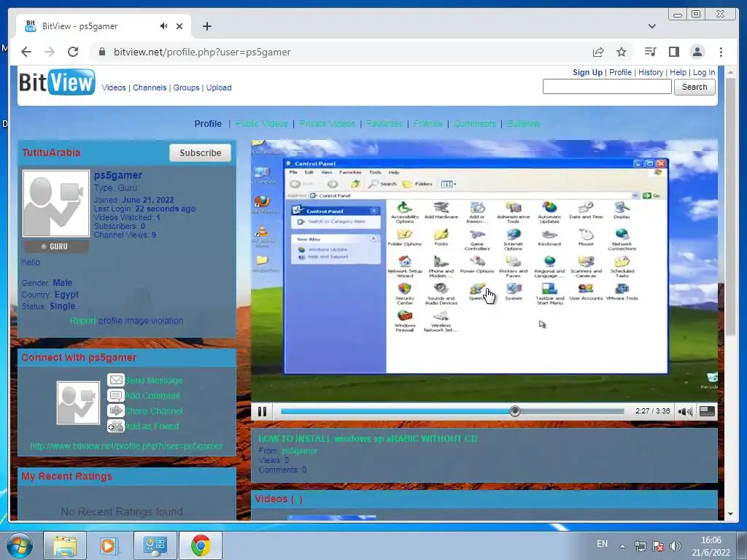Open the share page icon in address bar
Viewport: 747px width, 560px height.
598,52
